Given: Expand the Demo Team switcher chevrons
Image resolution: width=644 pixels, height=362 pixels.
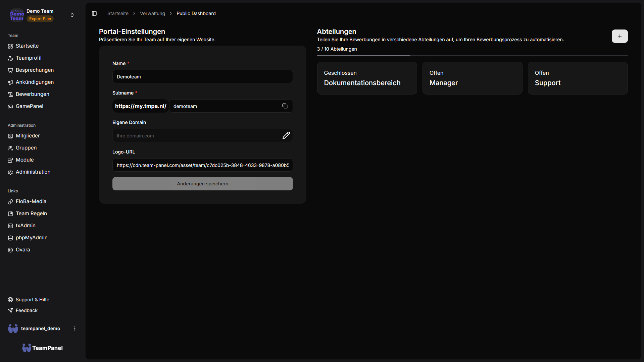Looking at the screenshot, I should [x=72, y=15].
